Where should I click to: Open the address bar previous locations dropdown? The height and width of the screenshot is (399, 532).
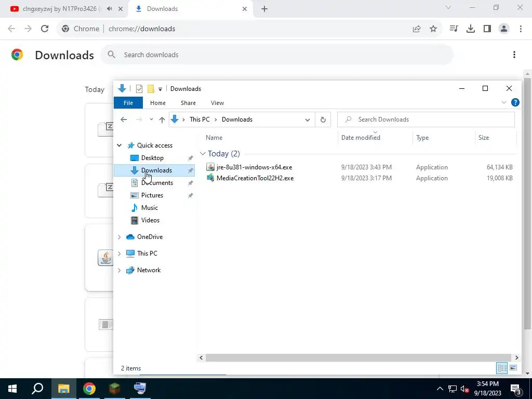[308, 120]
